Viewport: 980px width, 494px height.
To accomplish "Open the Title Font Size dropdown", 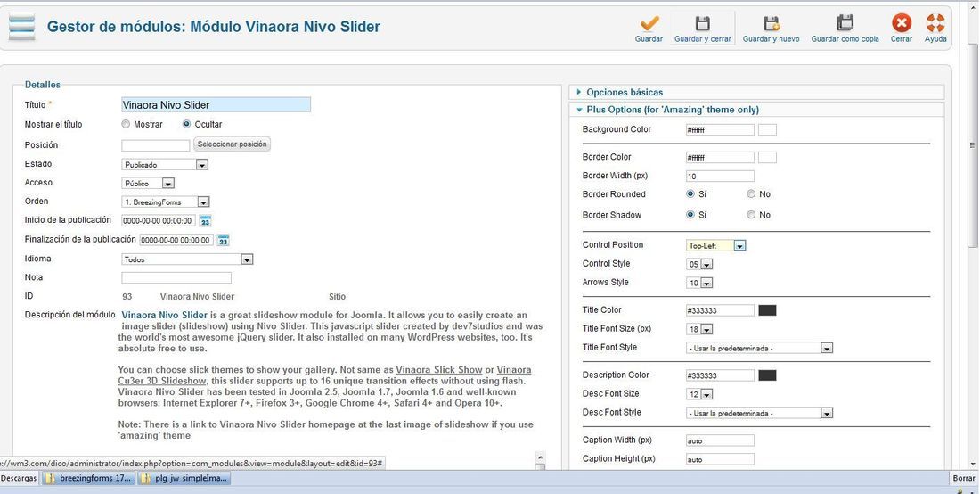I will click(x=699, y=330).
